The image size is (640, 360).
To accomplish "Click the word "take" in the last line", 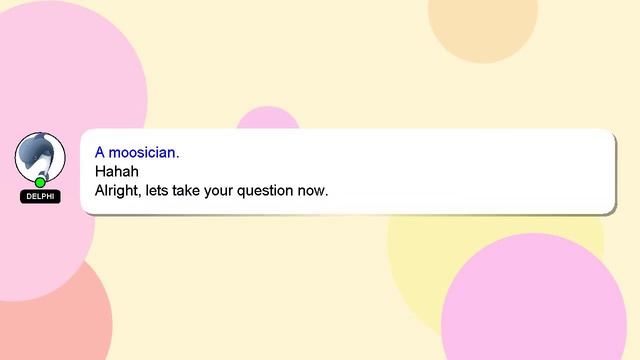I will click(x=186, y=191).
